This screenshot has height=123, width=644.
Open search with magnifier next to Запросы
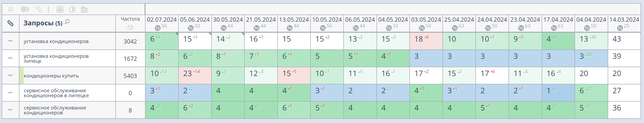(67, 22)
